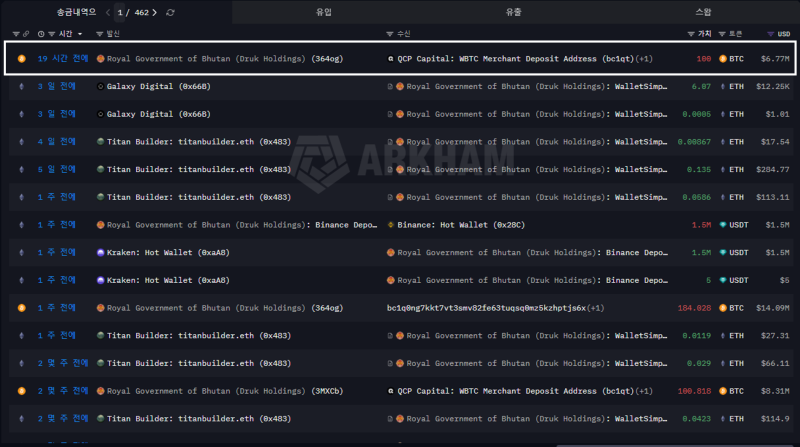
Task: Go to the next page arrow
Action: pyautogui.click(x=155, y=12)
